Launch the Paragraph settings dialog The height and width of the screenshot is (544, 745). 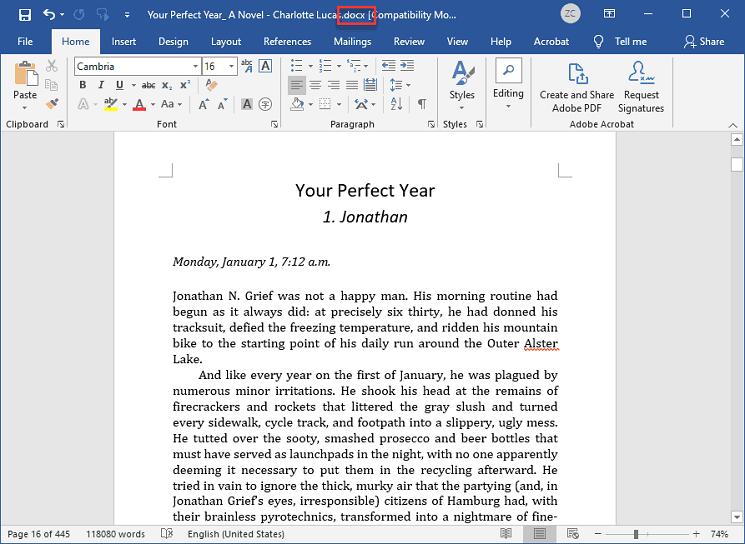(x=431, y=124)
